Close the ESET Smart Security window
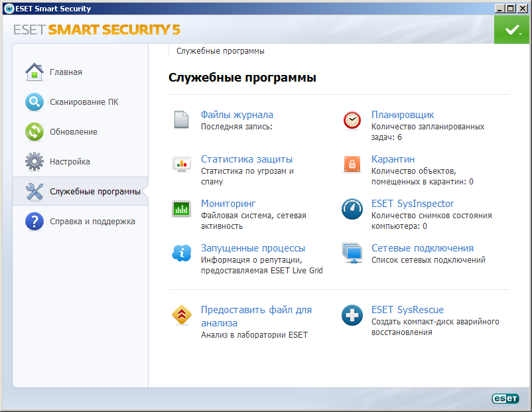The width and height of the screenshot is (532, 412). tap(523, 9)
